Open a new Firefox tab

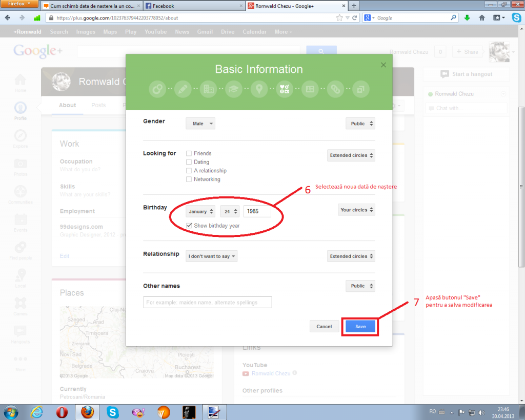pos(354,6)
